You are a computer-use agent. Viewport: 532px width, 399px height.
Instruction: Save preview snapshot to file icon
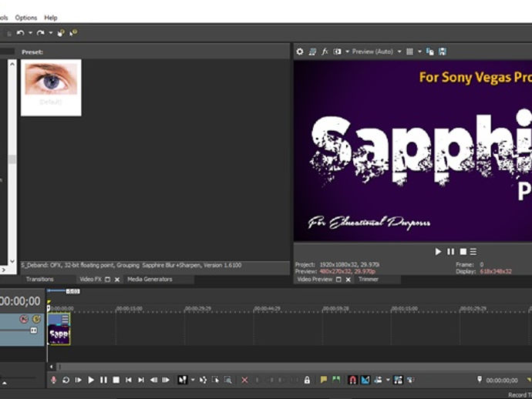coord(443,52)
